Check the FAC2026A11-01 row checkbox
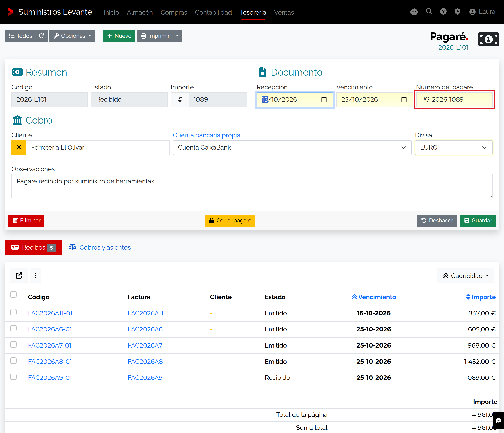 coord(13,312)
